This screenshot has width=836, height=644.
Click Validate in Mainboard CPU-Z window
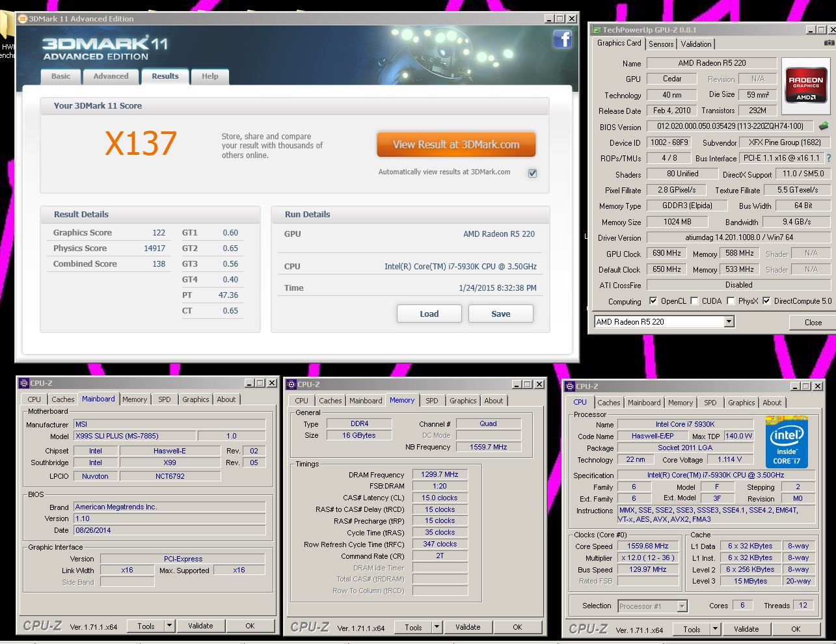[x=200, y=626]
